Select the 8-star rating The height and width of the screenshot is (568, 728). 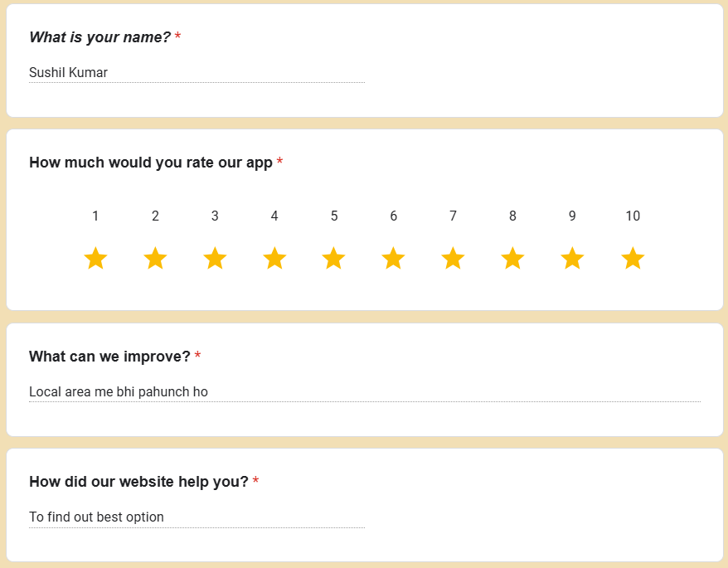[512, 259]
